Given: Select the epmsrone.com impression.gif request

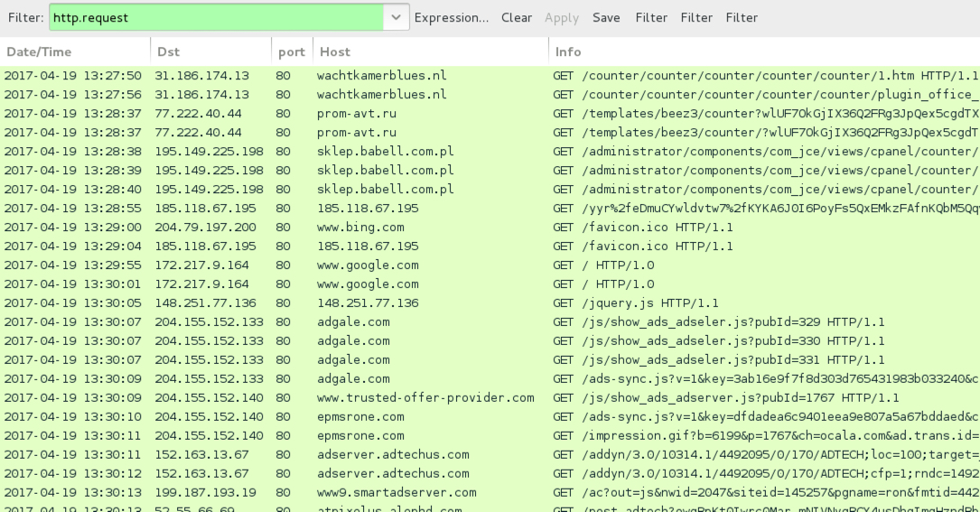Looking at the screenshot, I should (x=490, y=436).
